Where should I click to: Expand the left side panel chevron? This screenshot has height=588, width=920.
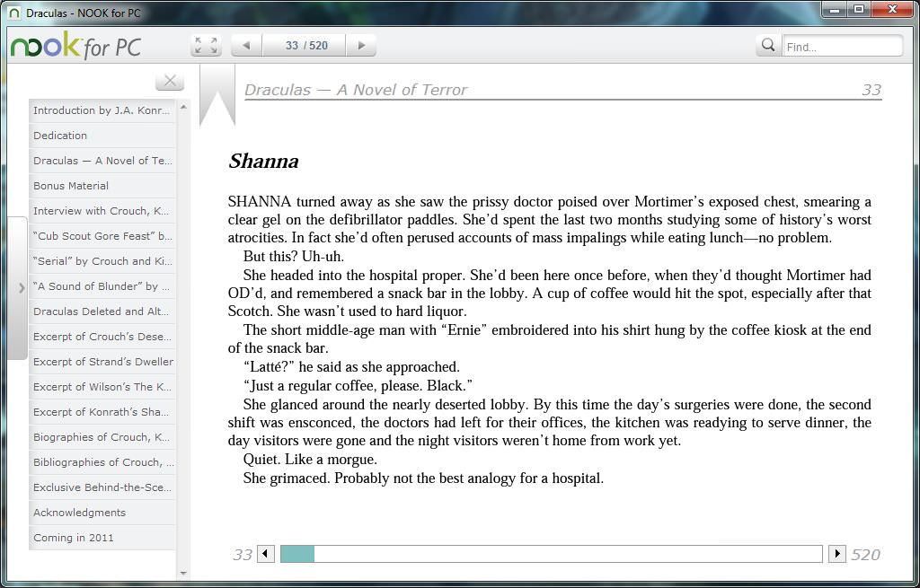coord(18,288)
